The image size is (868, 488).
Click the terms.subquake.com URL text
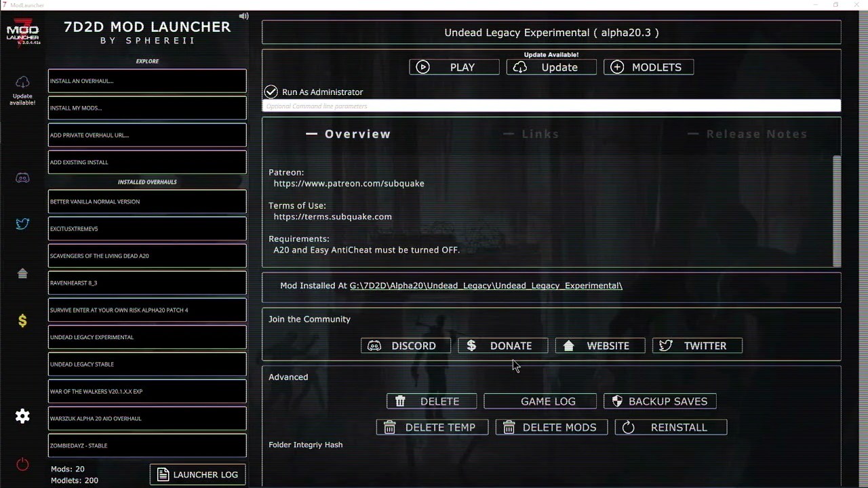pos(332,216)
